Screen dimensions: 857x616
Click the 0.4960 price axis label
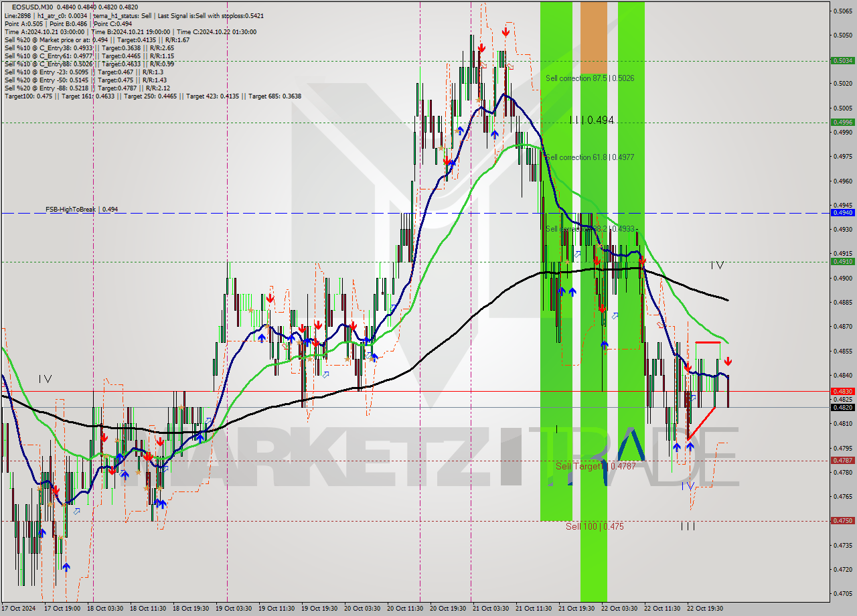tap(843, 181)
